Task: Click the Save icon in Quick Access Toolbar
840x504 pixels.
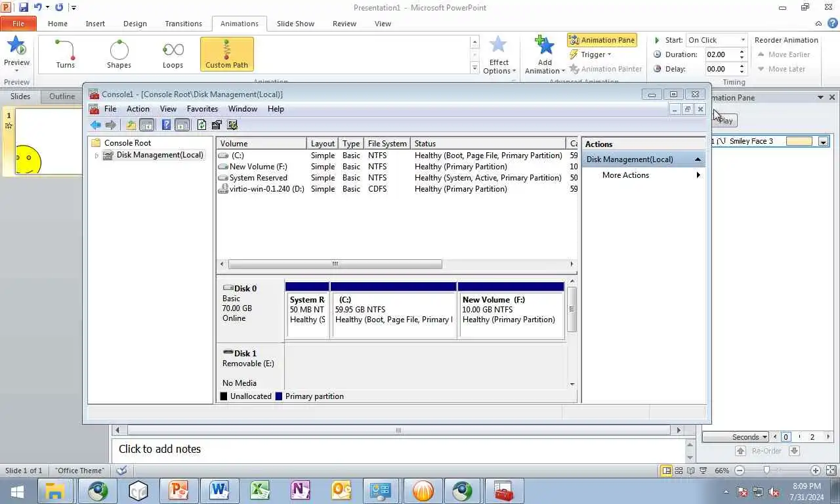Action: point(24,7)
